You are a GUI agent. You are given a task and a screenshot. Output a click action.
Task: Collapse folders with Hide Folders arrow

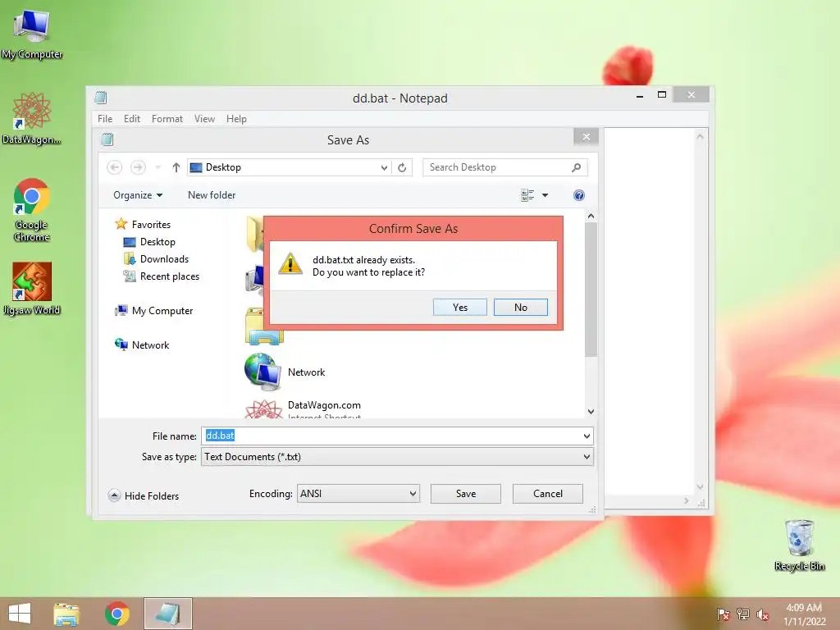[113, 495]
